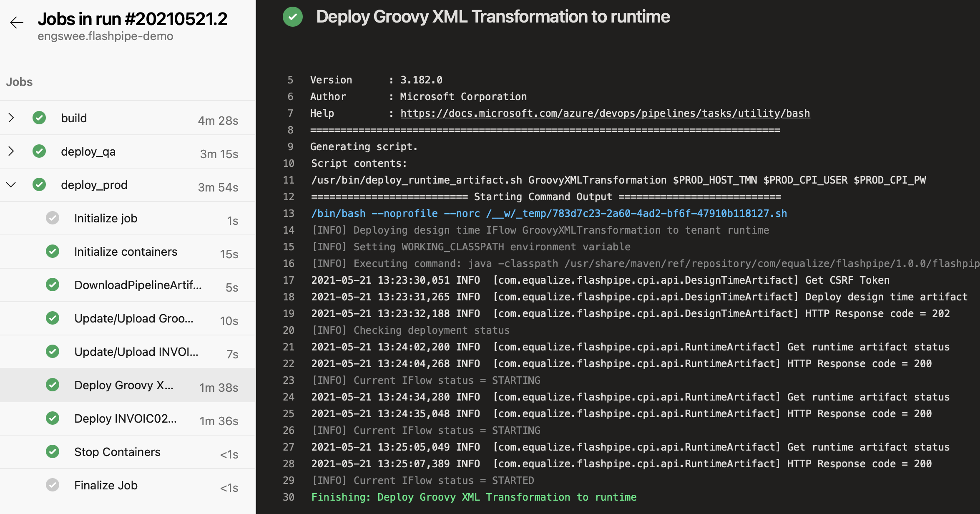Click Finalize Job grey status icon

(x=53, y=485)
